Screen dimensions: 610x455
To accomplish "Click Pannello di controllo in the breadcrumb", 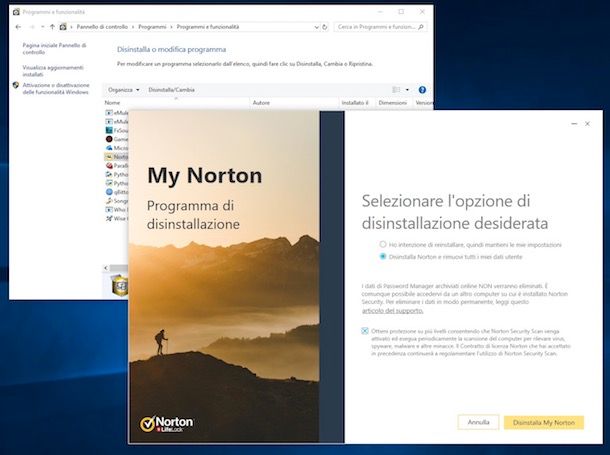I will 102,27.
